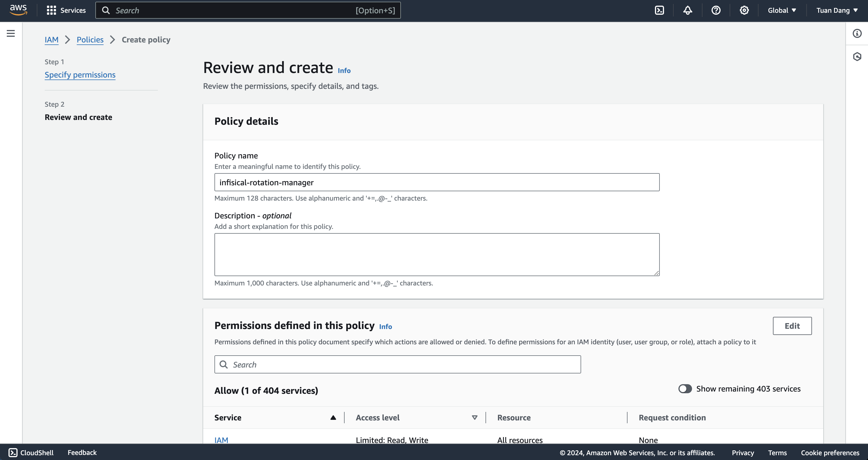Go to IAM breadcrumb

click(51, 40)
